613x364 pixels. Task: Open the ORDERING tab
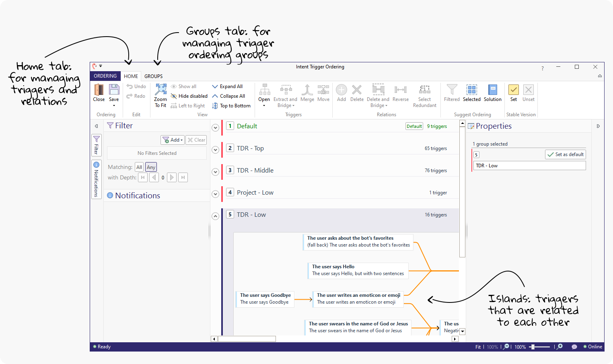(105, 76)
